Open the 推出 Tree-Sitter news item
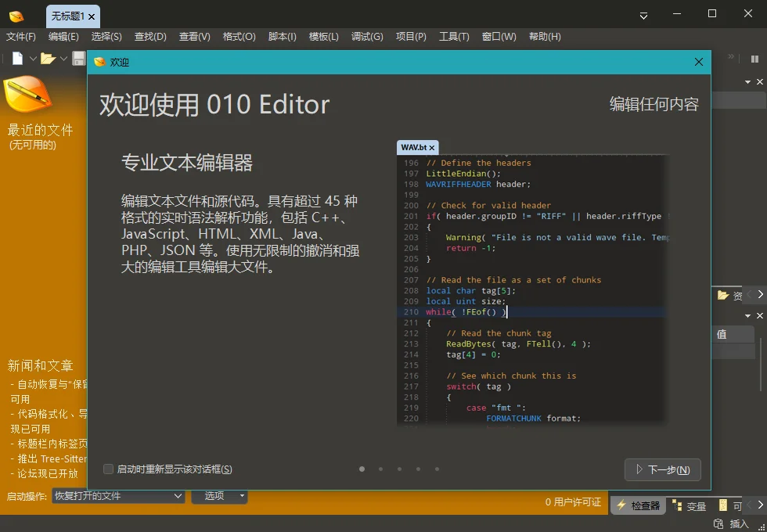 click(49, 458)
